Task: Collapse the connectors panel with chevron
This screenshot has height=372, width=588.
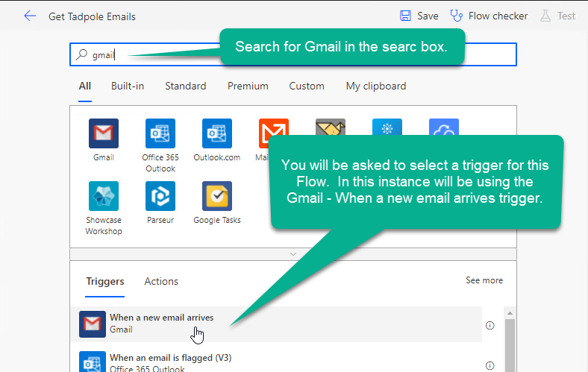Action: coord(293,254)
